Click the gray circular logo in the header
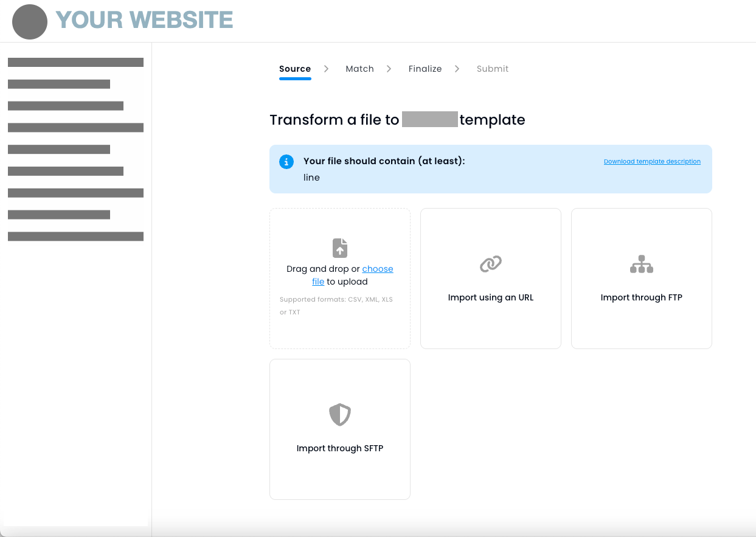 click(x=29, y=21)
